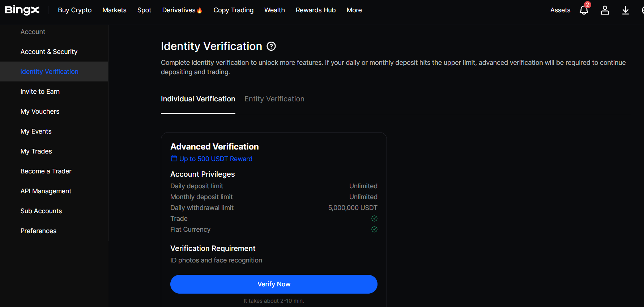644x307 pixels.
Task: Click the download app icon
Action: point(626,10)
